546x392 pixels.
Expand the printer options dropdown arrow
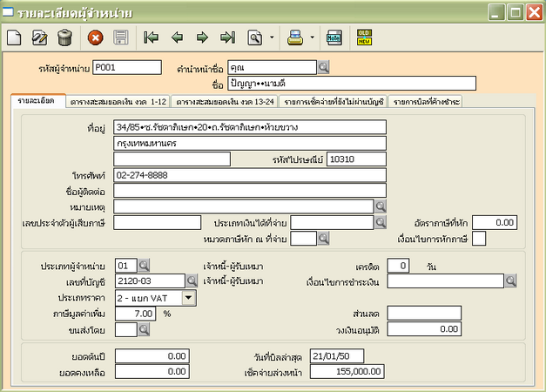pyautogui.click(x=311, y=38)
